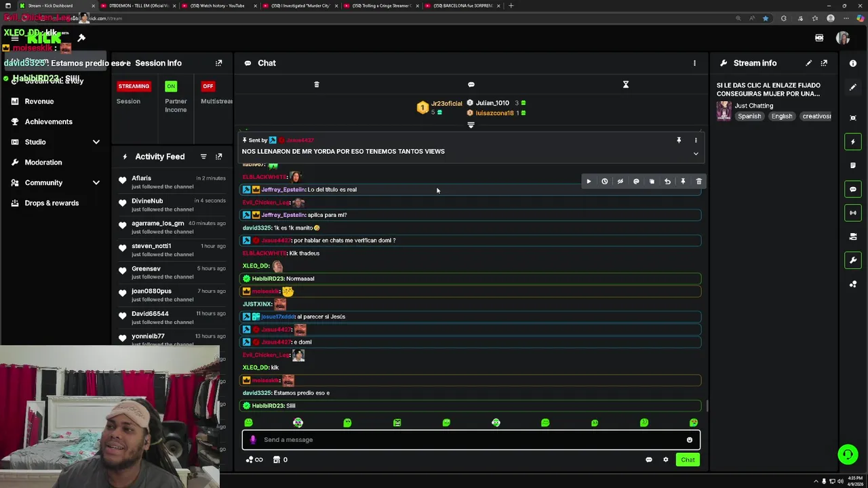Select the Spanish stream tag

coord(749,117)
